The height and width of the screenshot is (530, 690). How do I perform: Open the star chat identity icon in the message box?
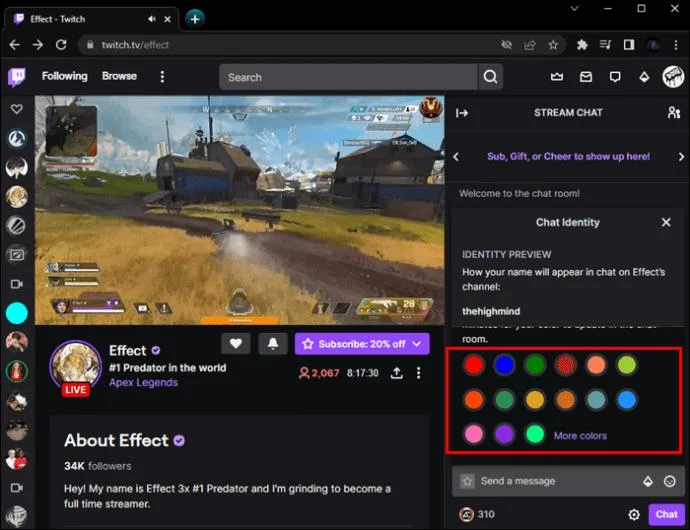pyautogui.click(x=467, y=481)
